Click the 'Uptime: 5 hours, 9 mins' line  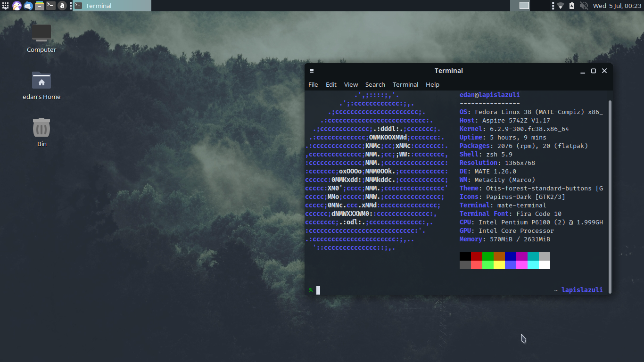pos(503,137)
